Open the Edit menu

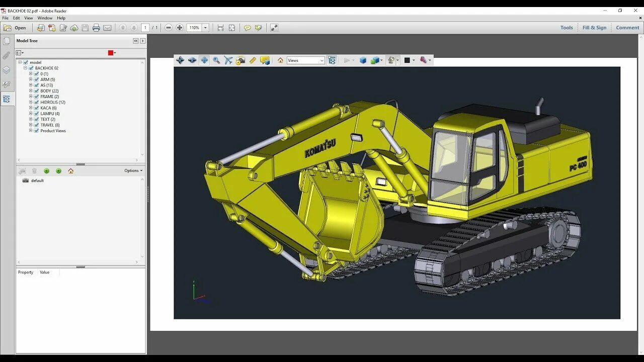(x=17, y=18)
